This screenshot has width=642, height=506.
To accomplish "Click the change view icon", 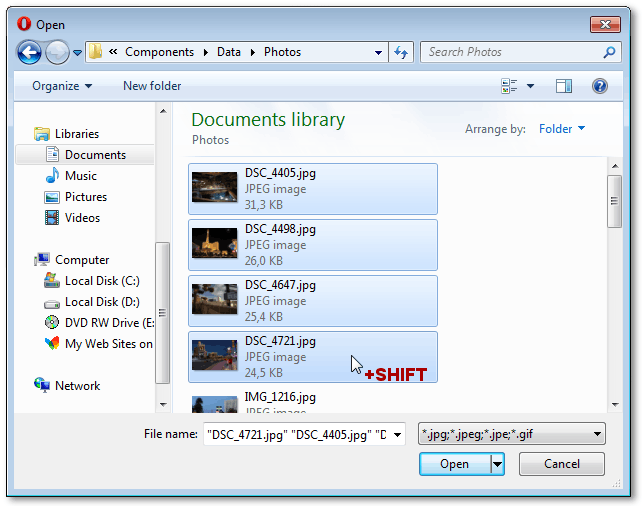I will [509, 86].
